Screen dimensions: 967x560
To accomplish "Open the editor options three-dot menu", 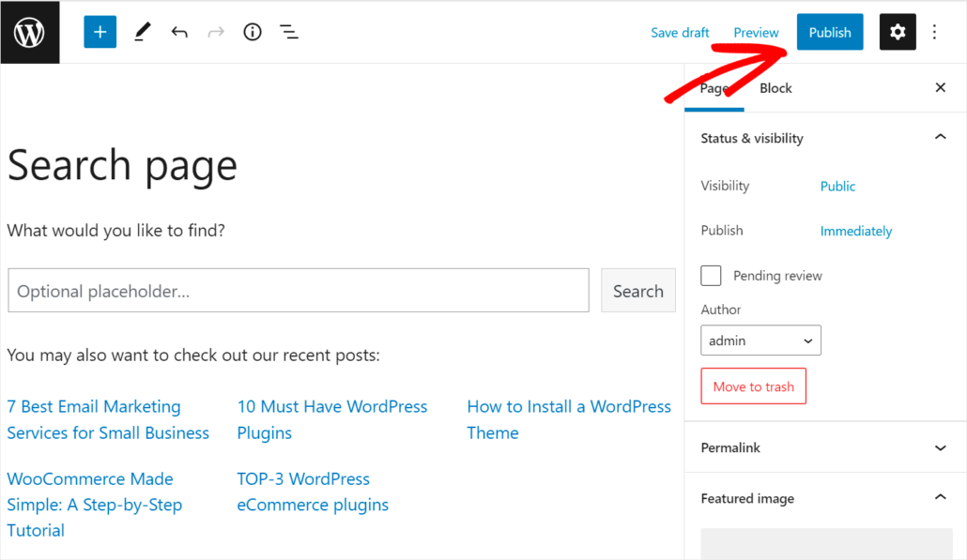I will pyautogui.click(x=934, y=31).
